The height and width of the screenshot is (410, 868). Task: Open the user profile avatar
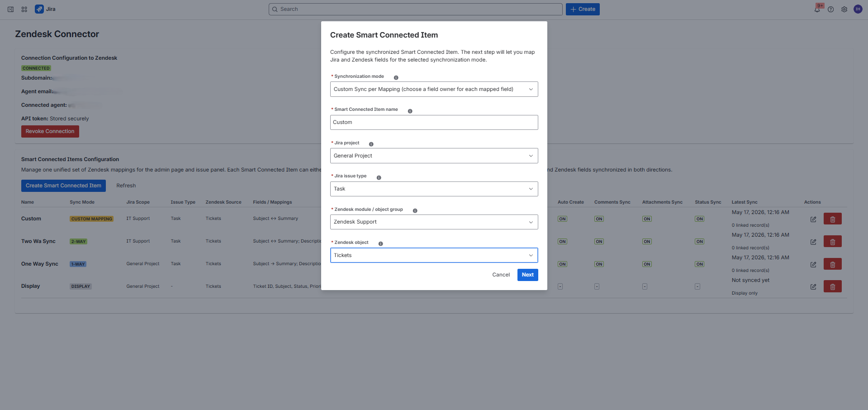(858, 9)
